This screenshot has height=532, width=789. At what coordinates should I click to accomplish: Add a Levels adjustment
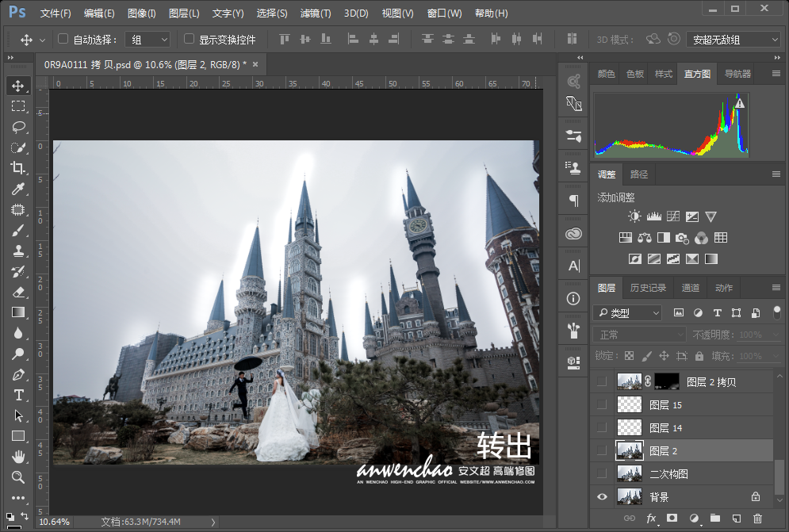[653, 216]
